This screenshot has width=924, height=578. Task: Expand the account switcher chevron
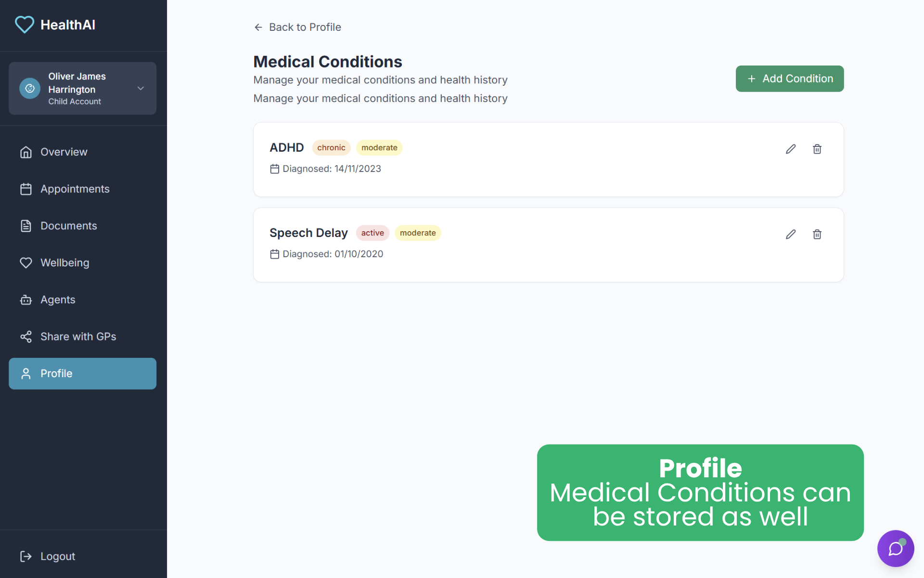click(x=141, y=89)
